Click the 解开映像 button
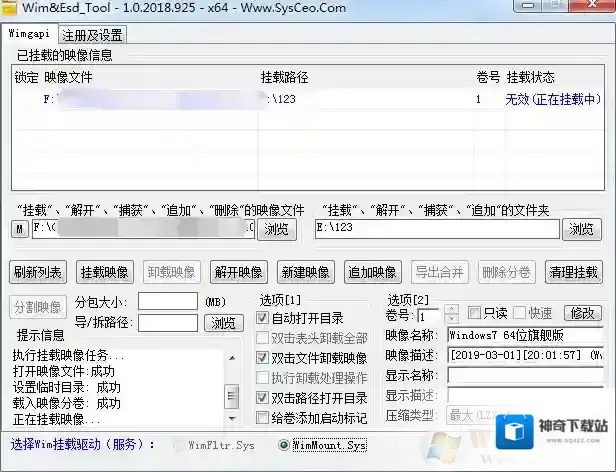Viewport: 616px width, 472px height. [x=238, y=272]
